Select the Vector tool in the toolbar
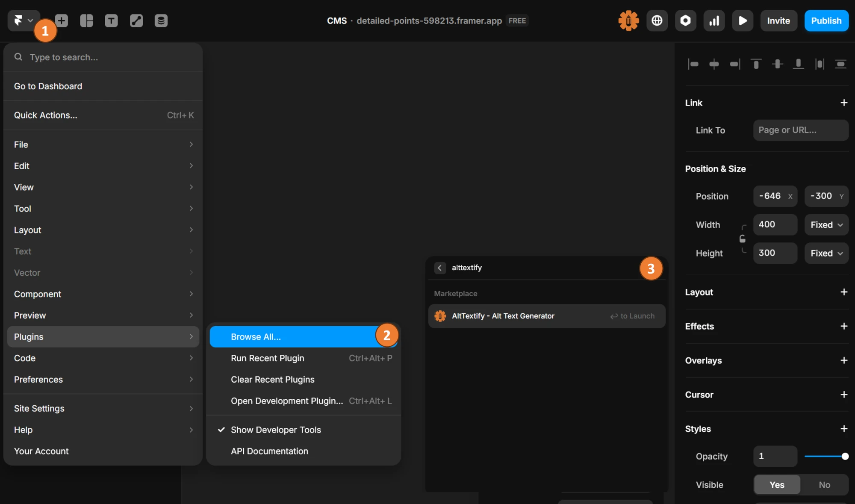This screenshot has width=855, height=504. [x=136, y=20]
